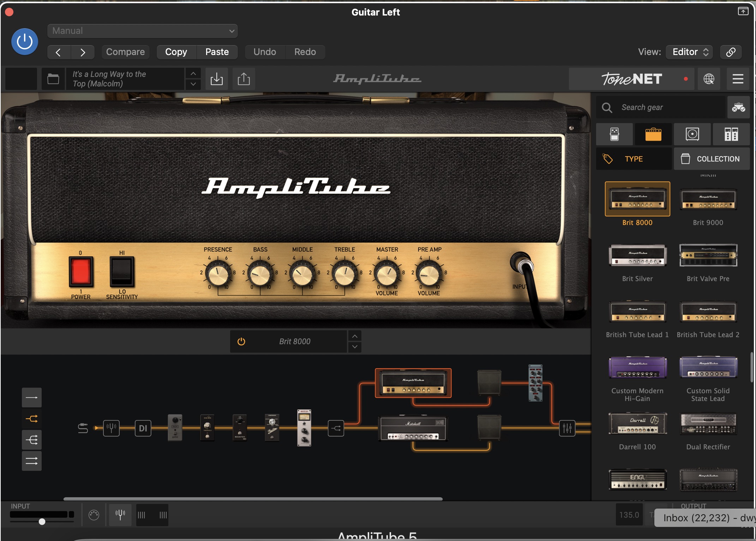Click the Copy button

[176, 52]
